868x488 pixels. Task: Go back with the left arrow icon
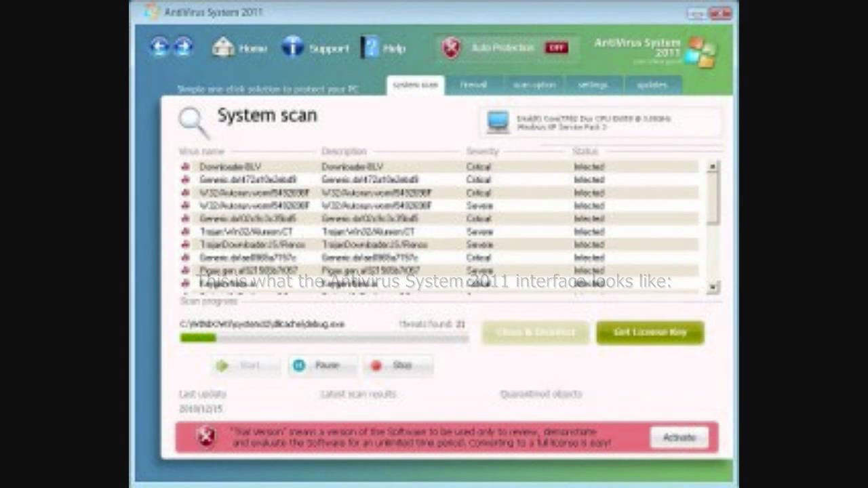click(x=159, y=47)
